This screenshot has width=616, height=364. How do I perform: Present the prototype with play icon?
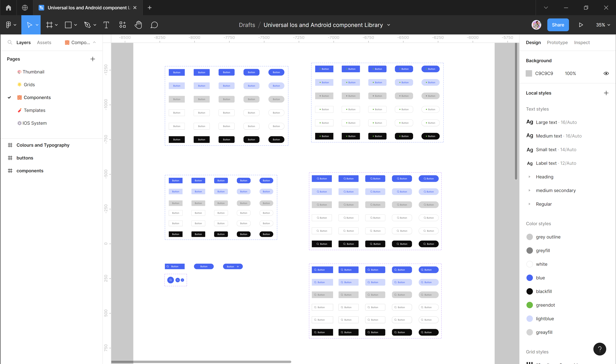pyautogui.click(x=581, y=25)
